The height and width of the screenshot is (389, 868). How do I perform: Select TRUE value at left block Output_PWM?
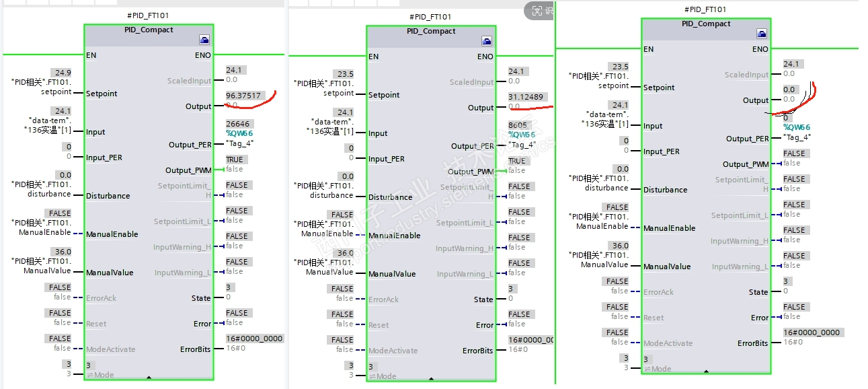pyautogui.click(x=236, y=160)
